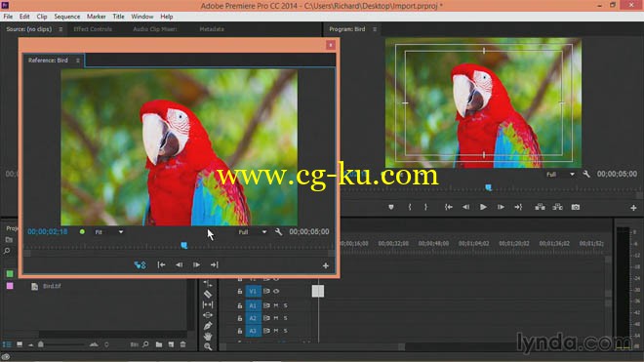Open Reference monitor button editor plus
The height and width of the screenshot is (362, 644).
pos(326,265)
